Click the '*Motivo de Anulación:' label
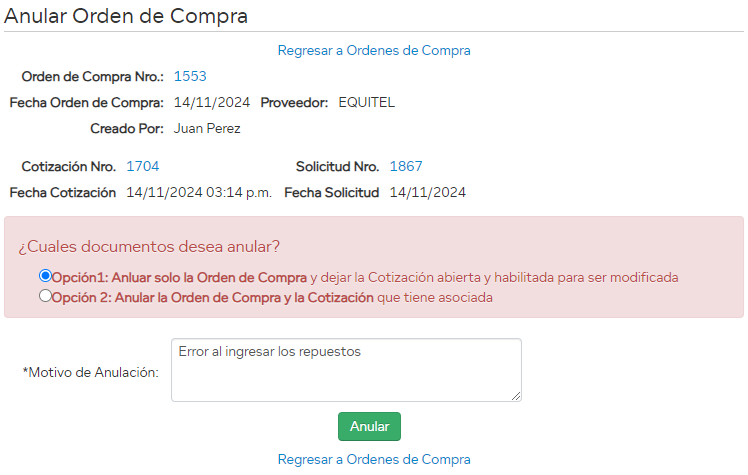Image resolution: width=748 pixels, height=475 pixels. [x=90, y=372]
